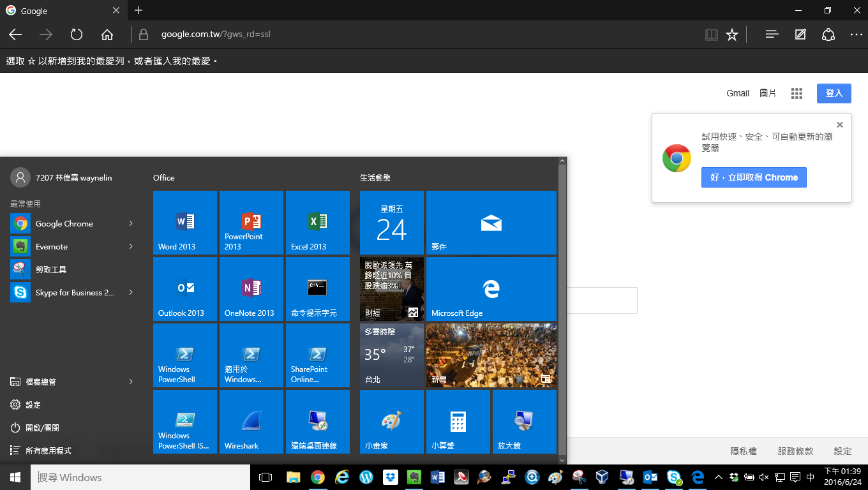
Task: Open the Outlook 2013 tile
Action: click(x=185, y=289)
